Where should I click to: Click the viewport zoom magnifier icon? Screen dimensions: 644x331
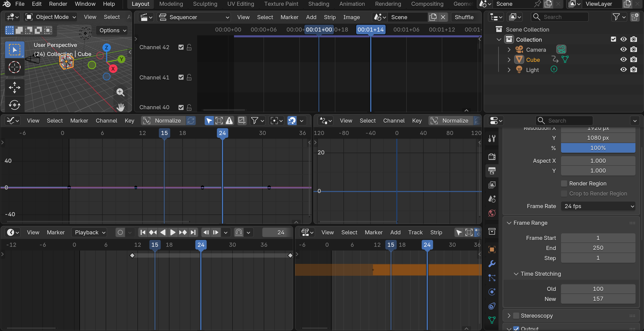[120, 92]
